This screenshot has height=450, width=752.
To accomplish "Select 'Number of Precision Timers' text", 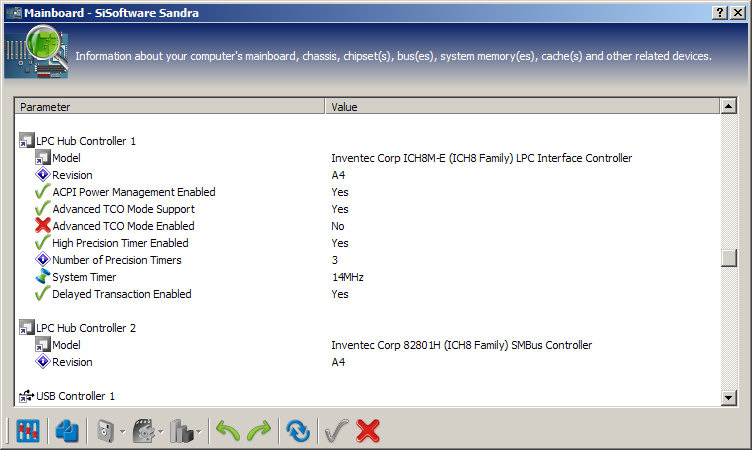I will [x=117, y=260].
